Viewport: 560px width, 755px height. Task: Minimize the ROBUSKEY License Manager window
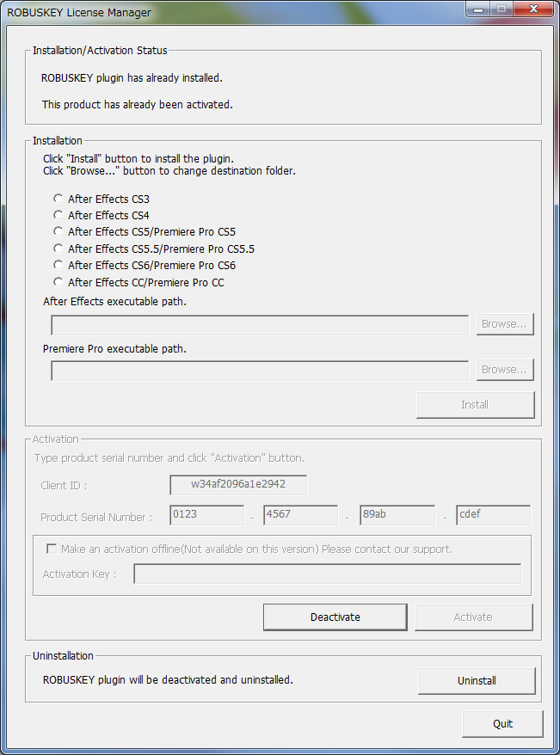tap(478, 9)
